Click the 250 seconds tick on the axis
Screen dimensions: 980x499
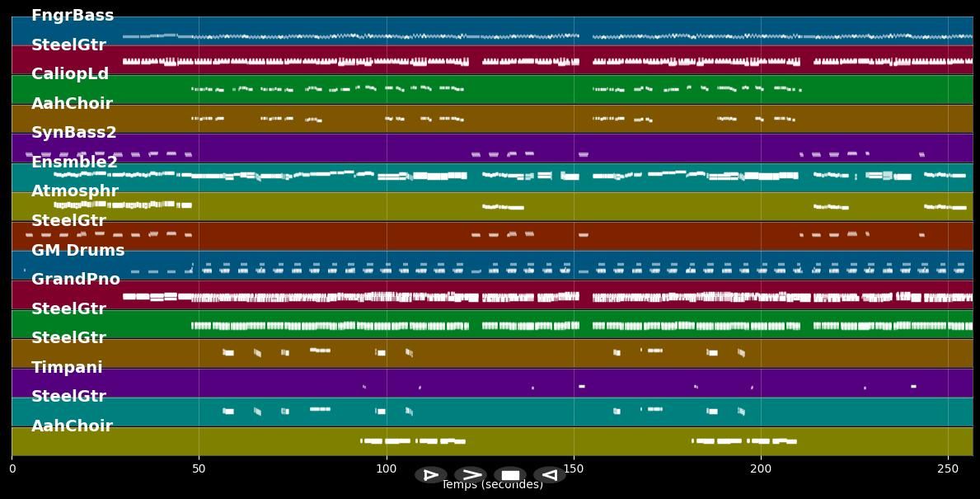click(x=948, y=469)
